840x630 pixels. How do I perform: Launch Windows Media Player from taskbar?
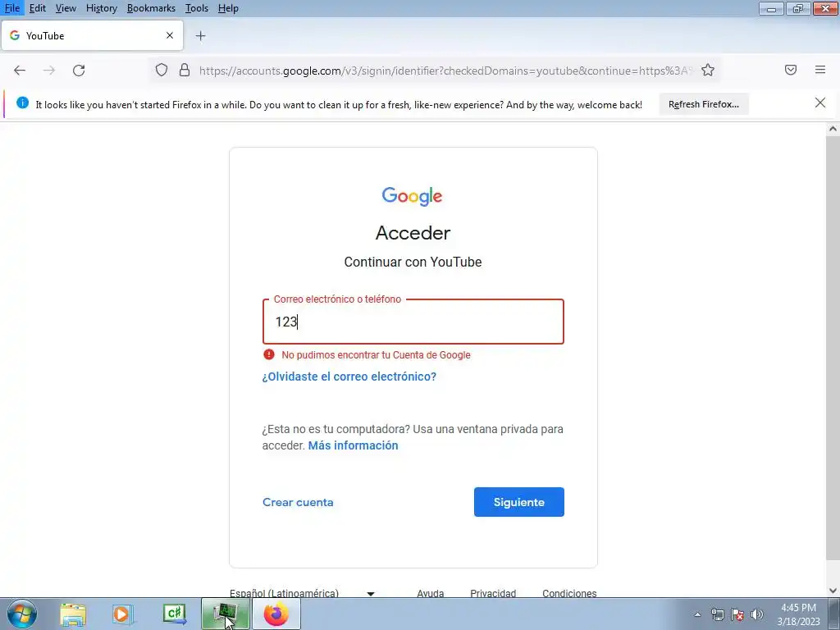[x=123, y=614]
